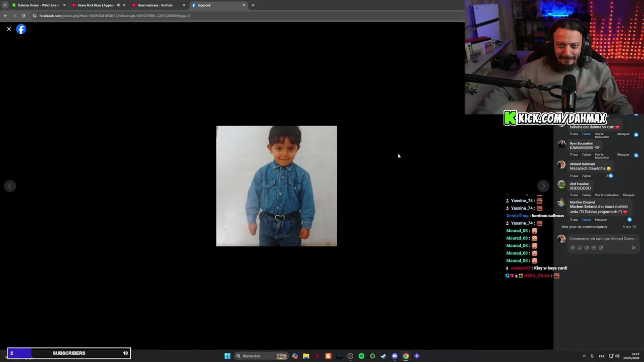Translate the 'hahaha dat dahma so cute' comment
The width and height of the screenshot is (644, 362).
pyautogui.click(x=602, y=136)
